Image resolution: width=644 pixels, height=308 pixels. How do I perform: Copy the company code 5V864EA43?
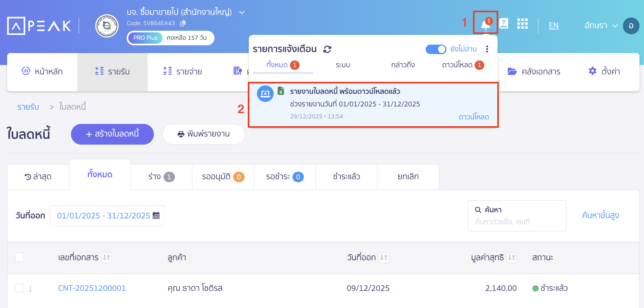pyautogui.click(x=183, y=23)
